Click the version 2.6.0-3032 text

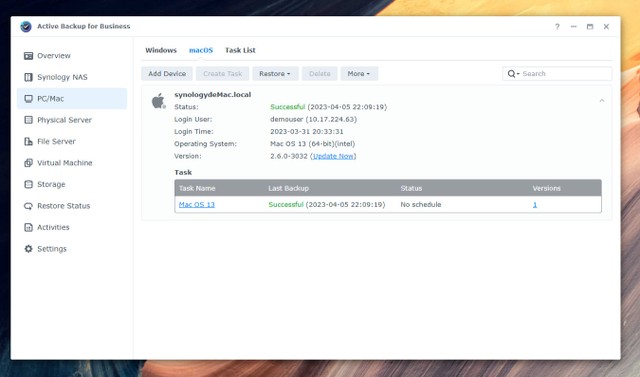(289, 156)
